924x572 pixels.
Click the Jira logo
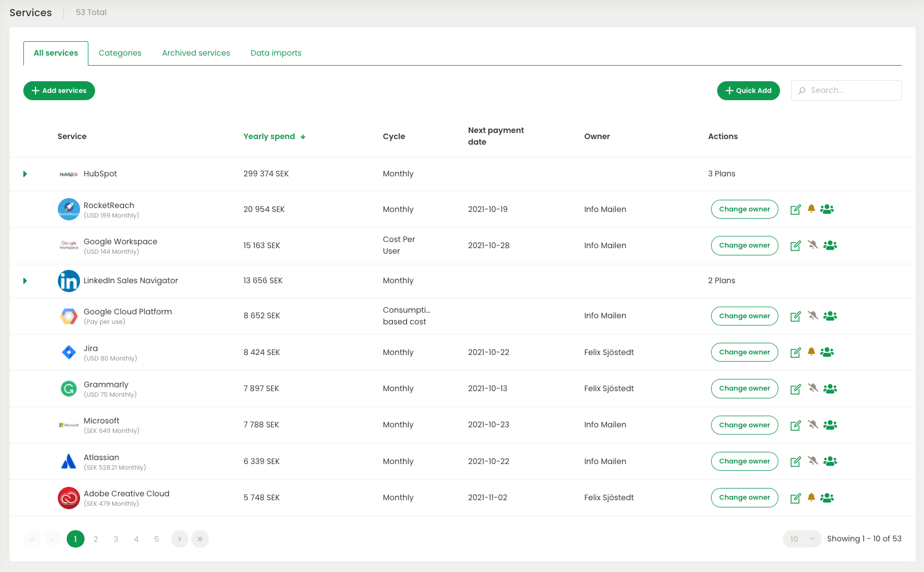tap(69, 352)
